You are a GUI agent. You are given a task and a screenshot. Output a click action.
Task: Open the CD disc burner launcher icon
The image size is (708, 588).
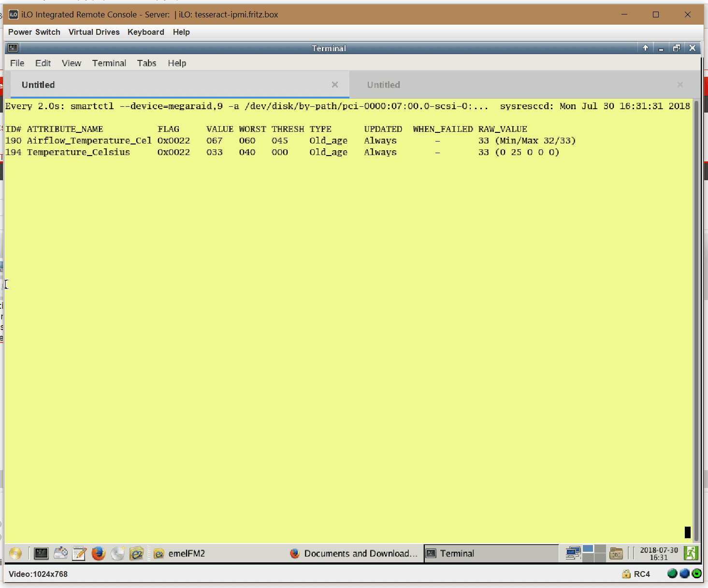pos(117,553)
